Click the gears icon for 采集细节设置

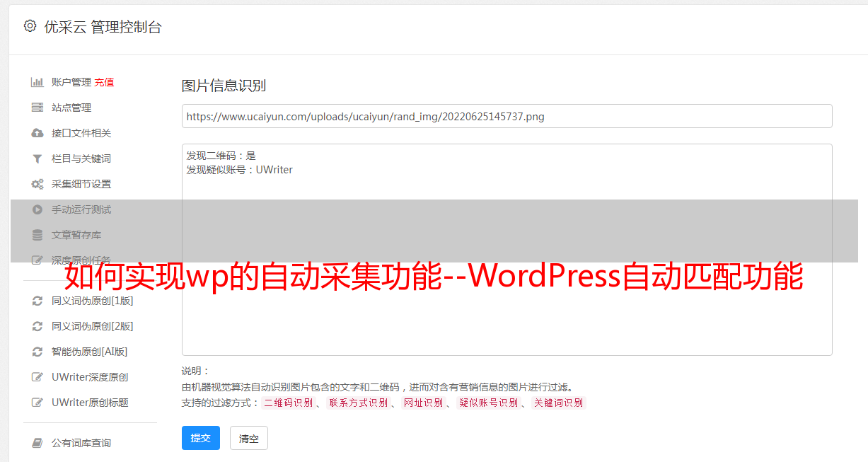[37, 184]
